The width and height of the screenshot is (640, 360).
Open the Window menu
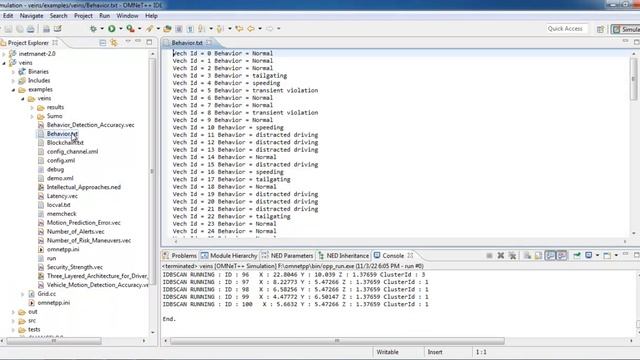127,16
